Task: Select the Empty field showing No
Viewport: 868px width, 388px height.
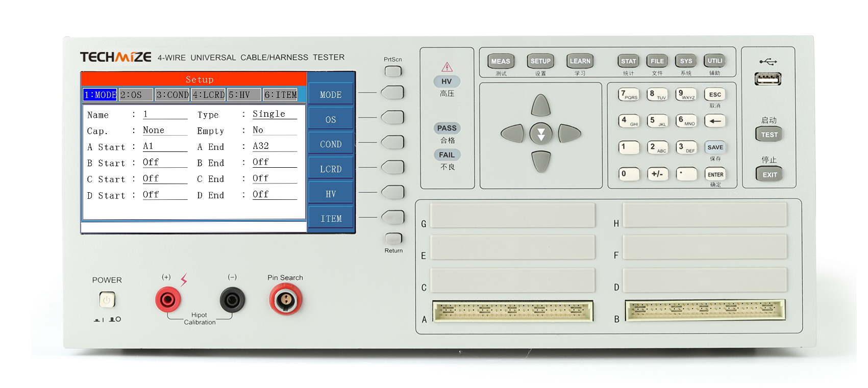Action: [274, 131]
